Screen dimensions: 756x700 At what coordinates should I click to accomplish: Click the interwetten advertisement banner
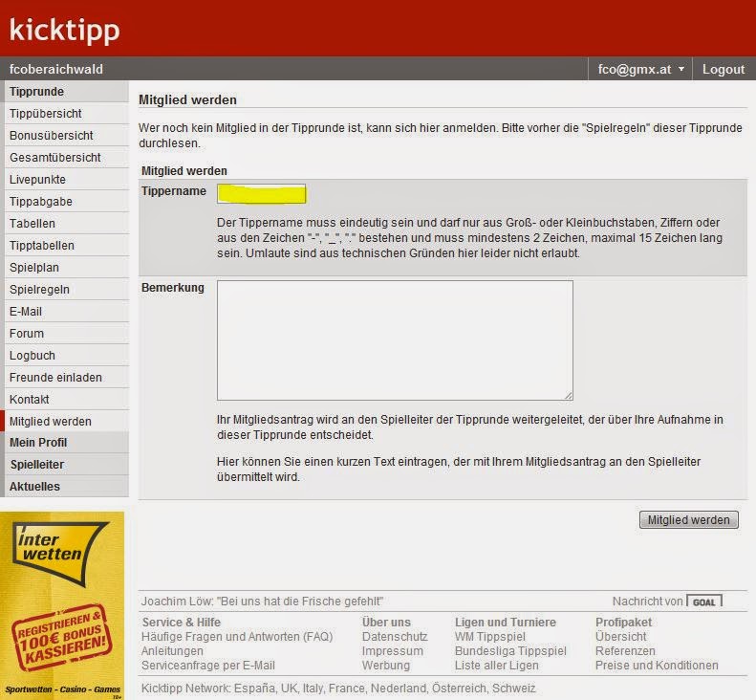62,605
